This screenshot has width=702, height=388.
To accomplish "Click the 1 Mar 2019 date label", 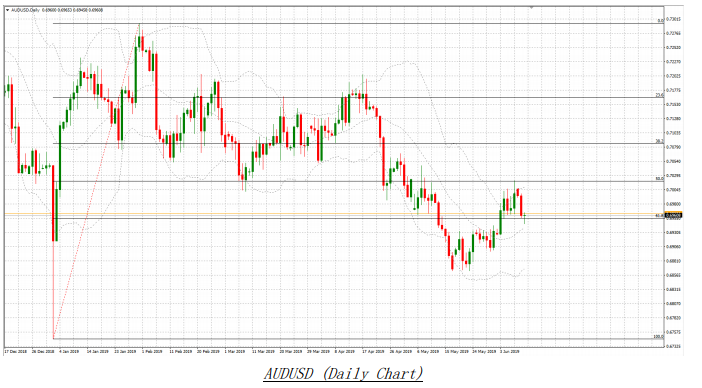I will tap(235, 352).
